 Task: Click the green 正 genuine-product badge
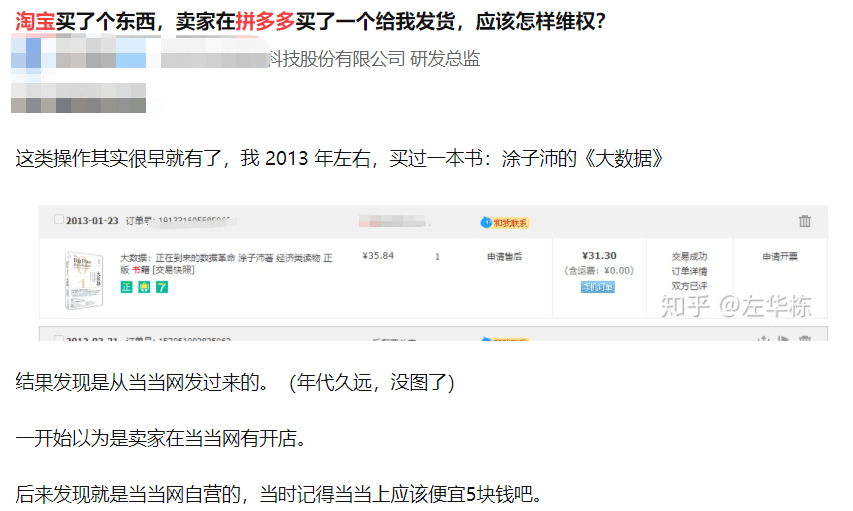pyautogui.click(x=126, y=287)
